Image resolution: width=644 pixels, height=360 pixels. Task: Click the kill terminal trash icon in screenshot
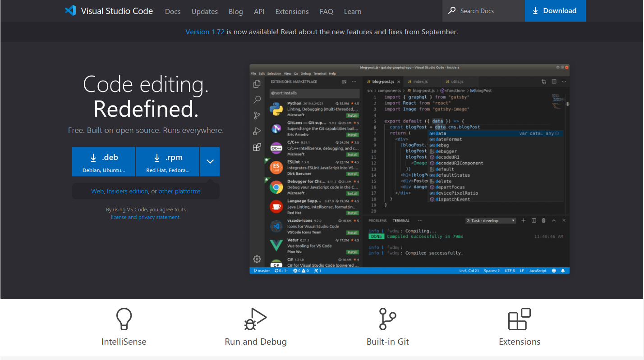tap(543, 220)
